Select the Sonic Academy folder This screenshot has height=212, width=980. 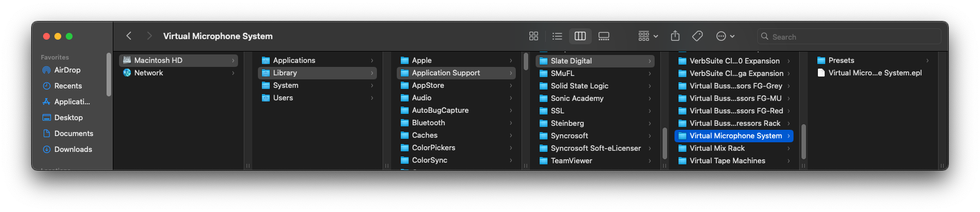point(595,98)
